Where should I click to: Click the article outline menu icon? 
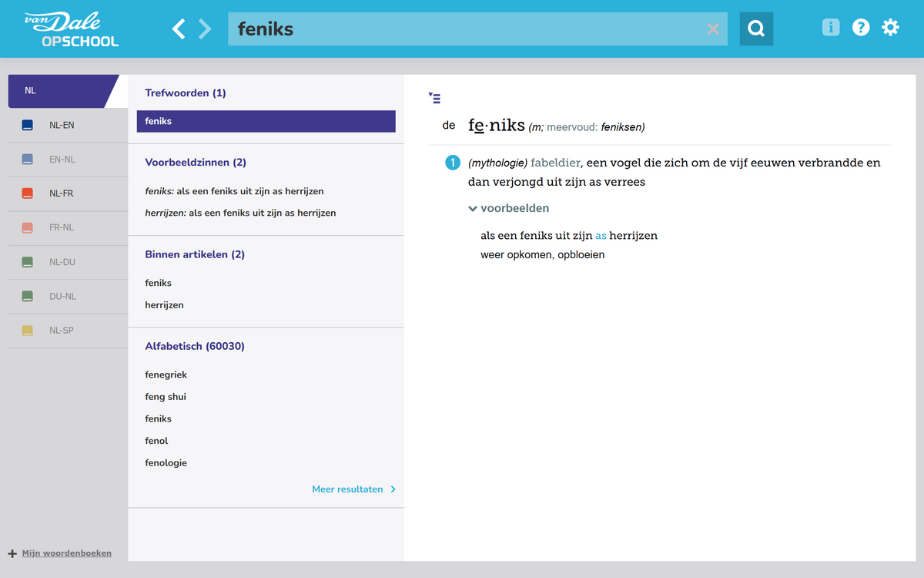coord(435,98)
